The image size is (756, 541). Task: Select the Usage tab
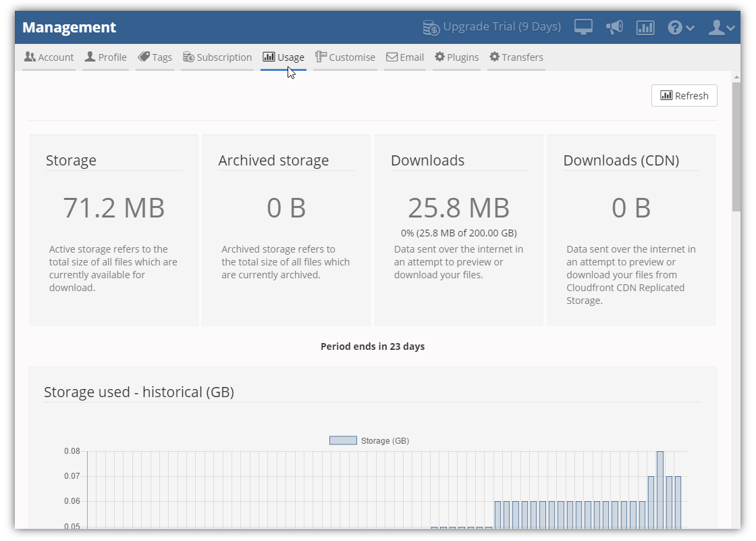283,57
